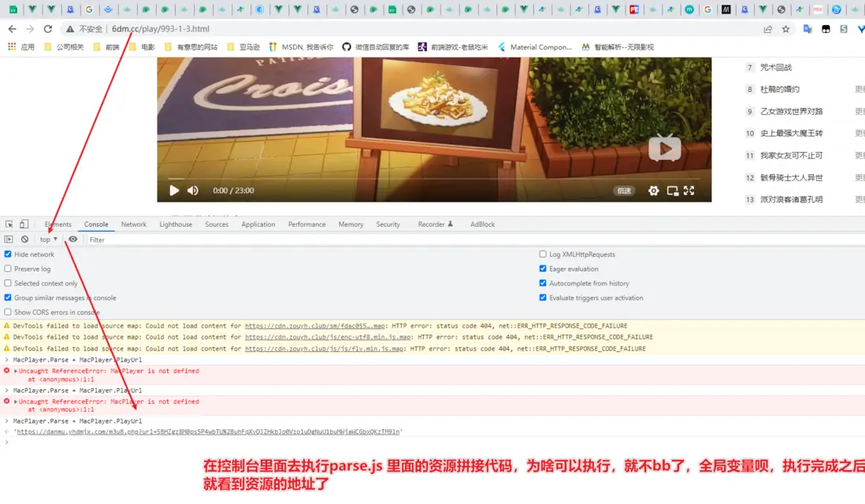Open the player settings gear icon
Screen dimensions: 865x504
653,190
